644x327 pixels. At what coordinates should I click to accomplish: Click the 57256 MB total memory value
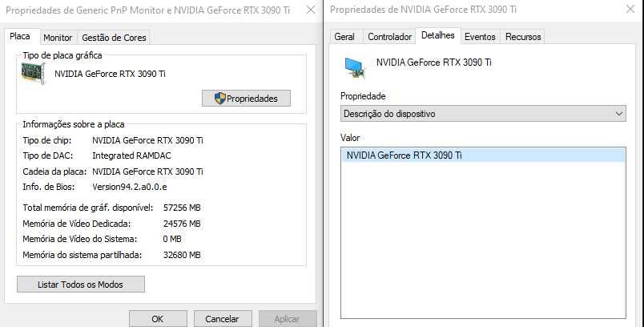tap(182, 208)
